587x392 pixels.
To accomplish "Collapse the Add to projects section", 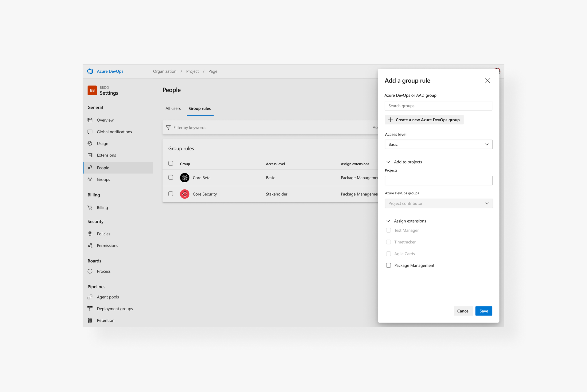I will click(388, 162).
